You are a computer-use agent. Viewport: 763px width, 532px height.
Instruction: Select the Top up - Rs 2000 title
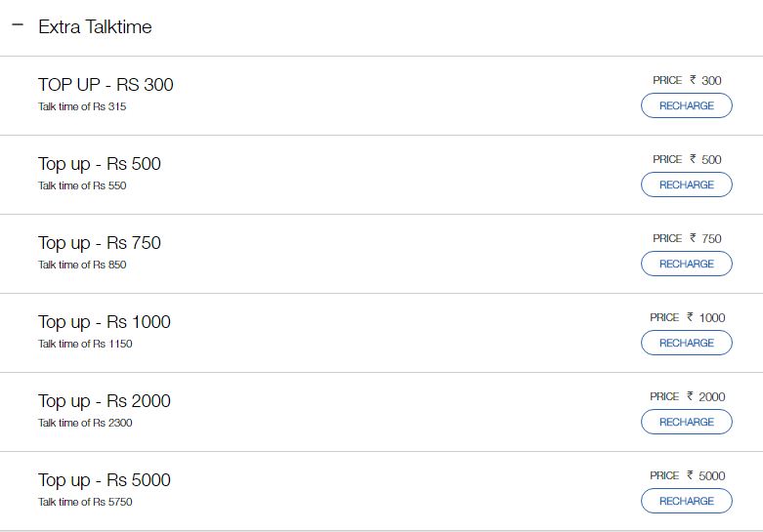(x=105, y=401)
